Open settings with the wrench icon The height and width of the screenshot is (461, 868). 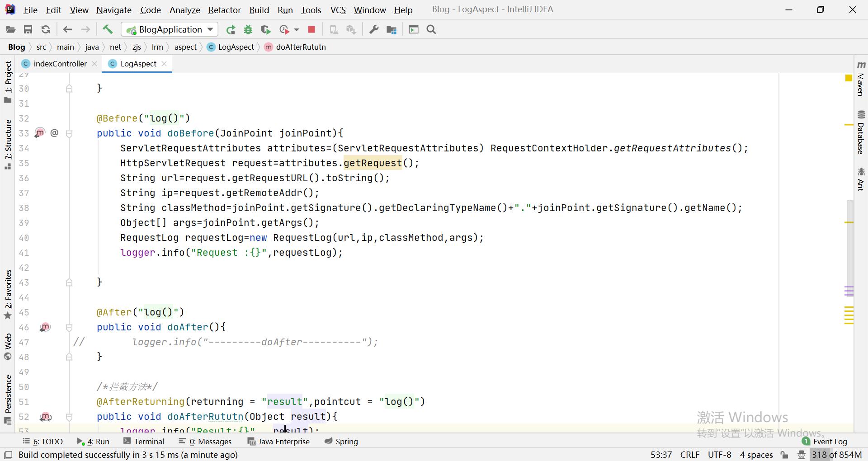[x=374, y=30]
